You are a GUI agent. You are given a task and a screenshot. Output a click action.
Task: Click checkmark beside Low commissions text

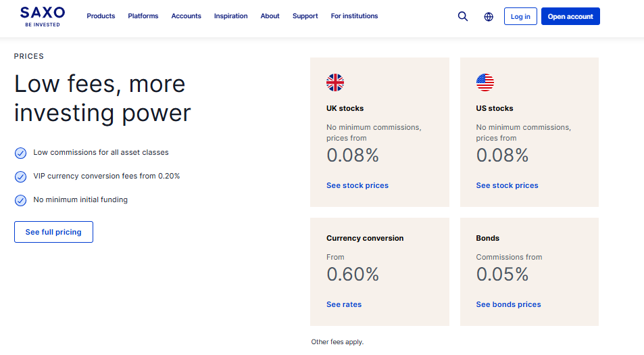point(20,153)
